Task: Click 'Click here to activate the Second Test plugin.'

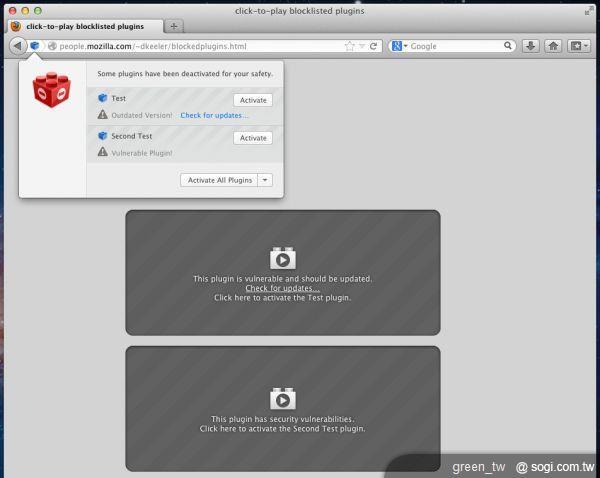Action: [282, 429]
